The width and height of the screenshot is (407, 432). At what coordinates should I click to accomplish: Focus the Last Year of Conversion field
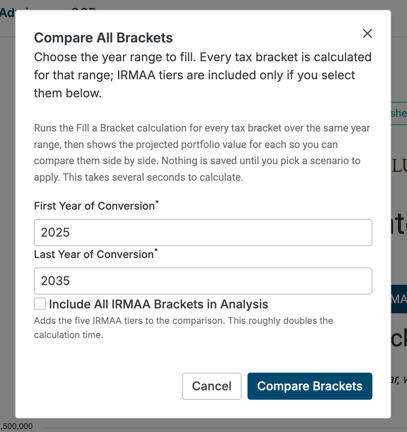(x=203, y=281)
